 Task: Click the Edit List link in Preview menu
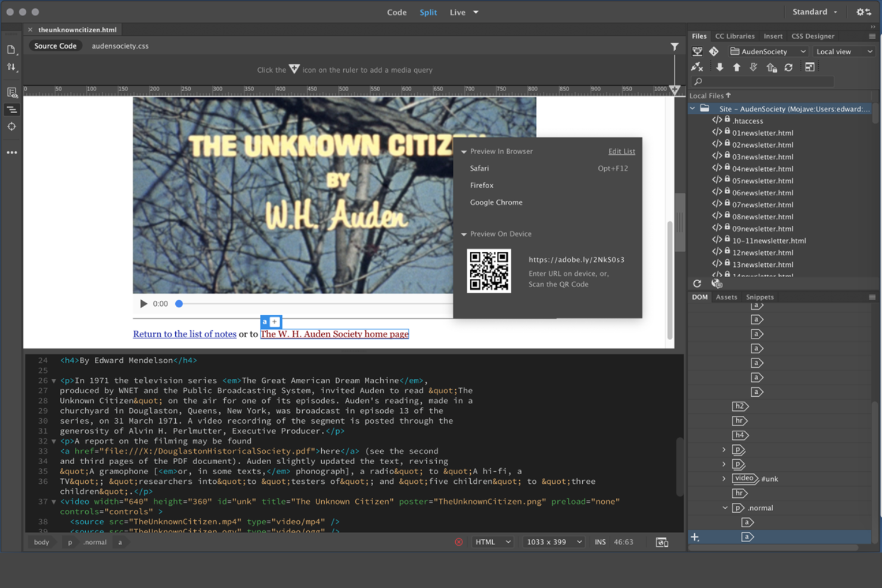point(622,151)
